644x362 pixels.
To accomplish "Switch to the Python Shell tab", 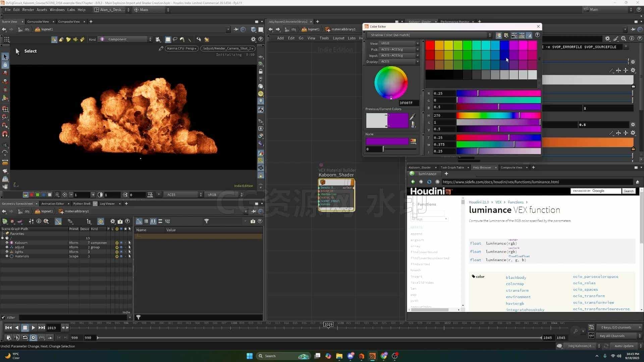I will [x=82, y=204].
